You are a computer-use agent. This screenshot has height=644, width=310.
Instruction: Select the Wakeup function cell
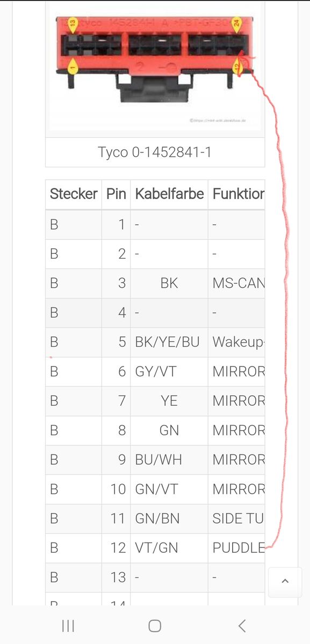click(x=236, y=342)
